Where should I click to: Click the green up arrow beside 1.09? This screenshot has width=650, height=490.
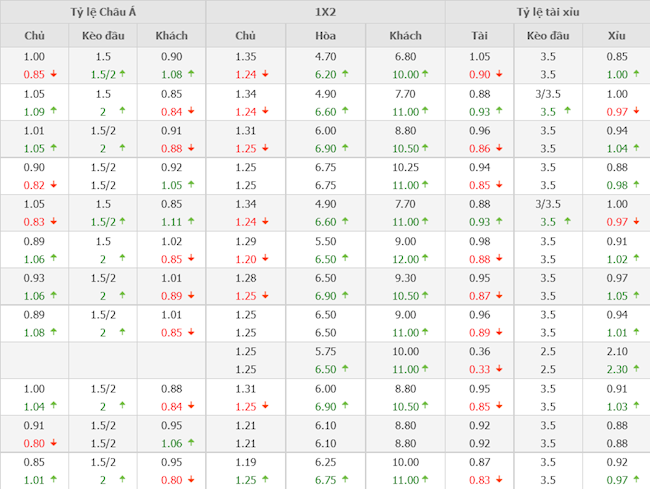click(x=52, y=111)
